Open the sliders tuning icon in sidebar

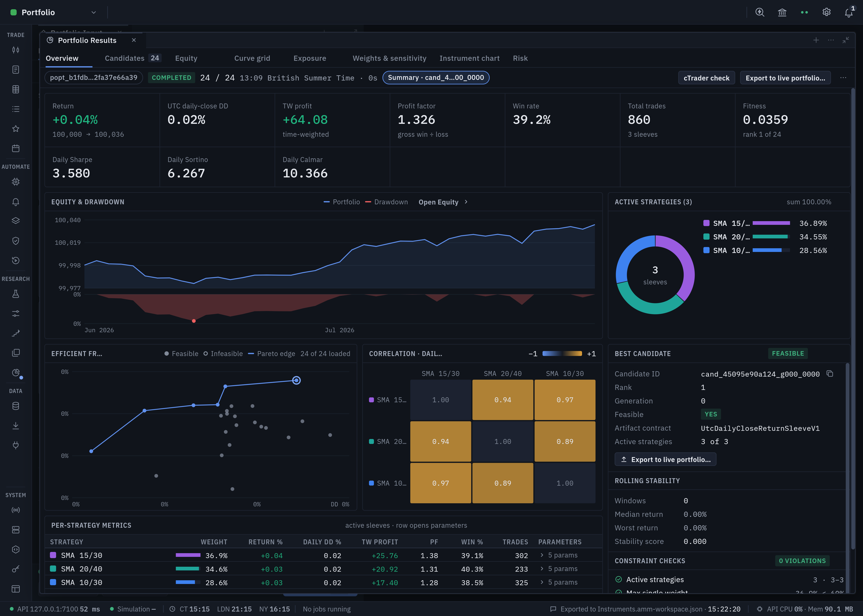pyautogui.click(x=16, y=313)
